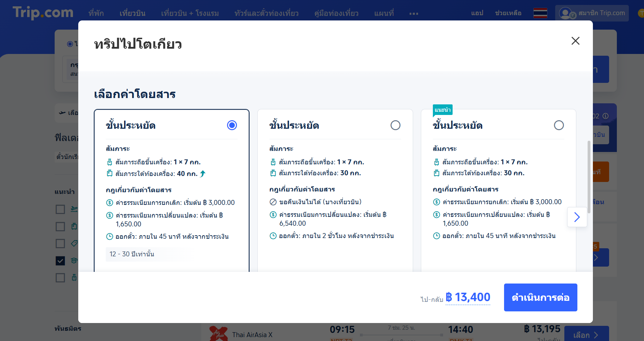Click change fee icon in first fare card
644x341 pixels.
110,215
